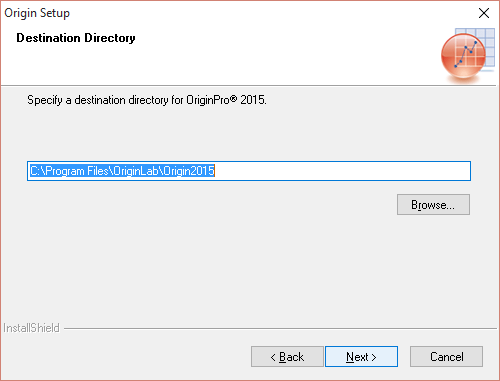The width and height of the screenshot is (500, 381).
Task: Close the Origin Setup window
Action: (484, 13)
